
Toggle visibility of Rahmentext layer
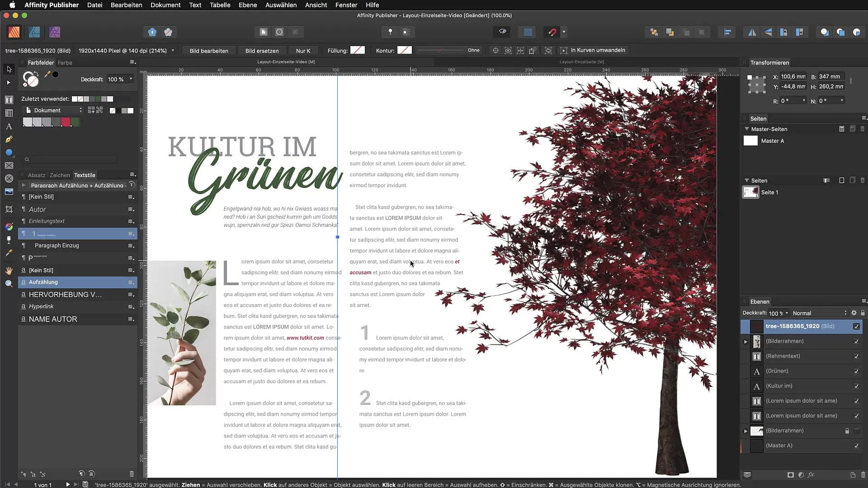pyautogui.click(x=856, y=357)
